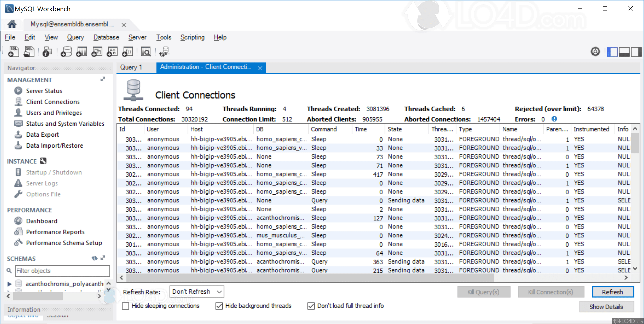Disable Hide background threads
The image size is (644, 324).
[x=219, y=306]
